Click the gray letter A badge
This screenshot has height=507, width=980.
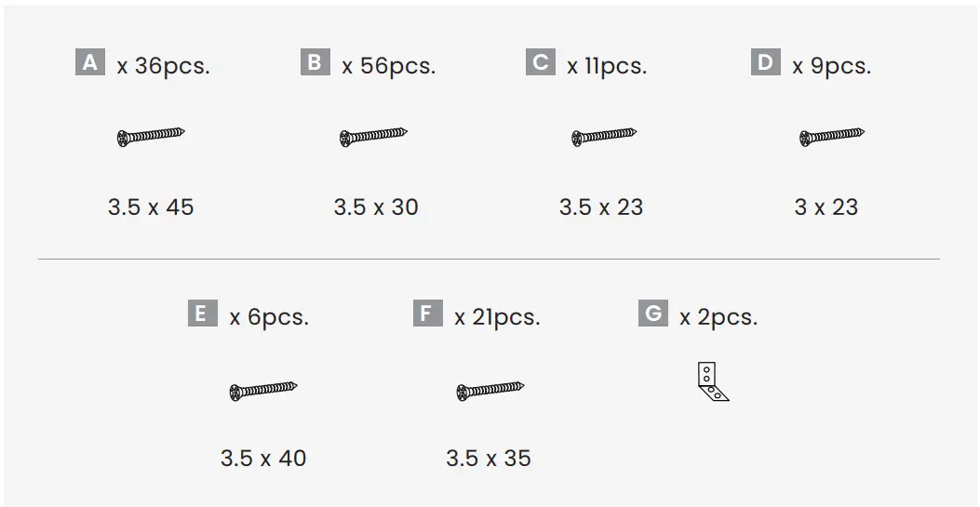coord(90,62)
